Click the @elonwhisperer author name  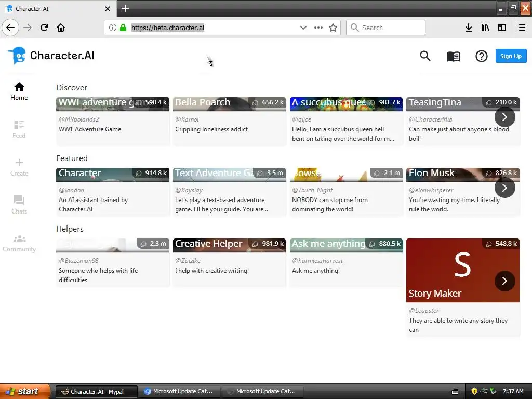coord(431,190)
